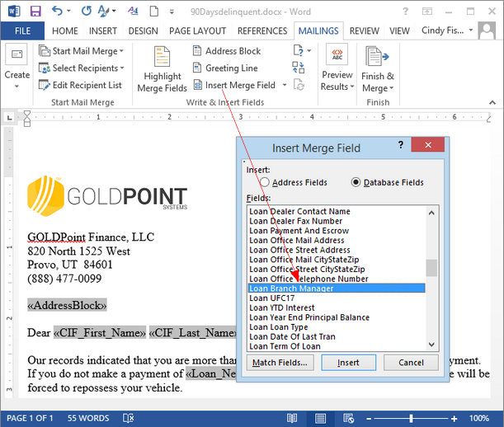Expand the Start Mail Merge dropdown
The image size is (504, 427).
[85, 50]
